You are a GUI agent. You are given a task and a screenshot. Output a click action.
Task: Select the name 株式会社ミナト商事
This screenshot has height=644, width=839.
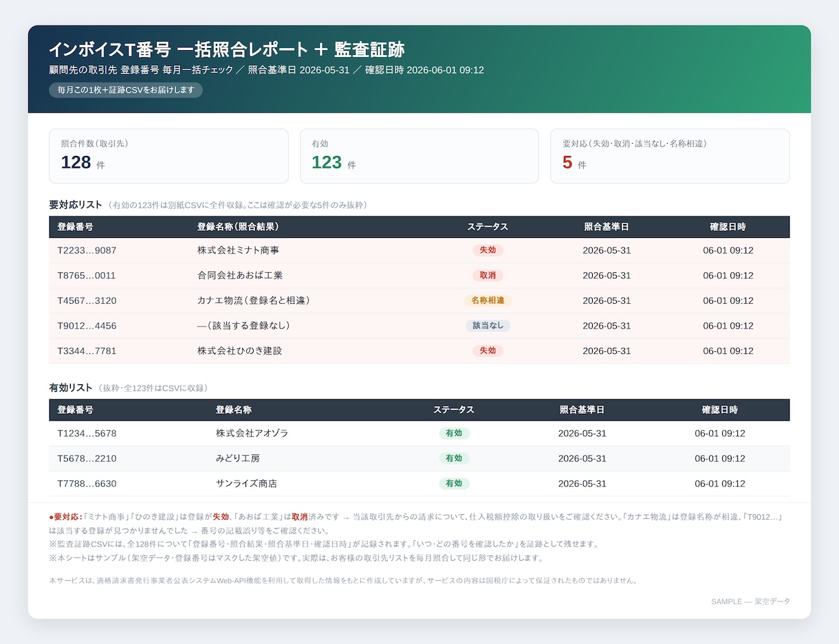point(238,250)
